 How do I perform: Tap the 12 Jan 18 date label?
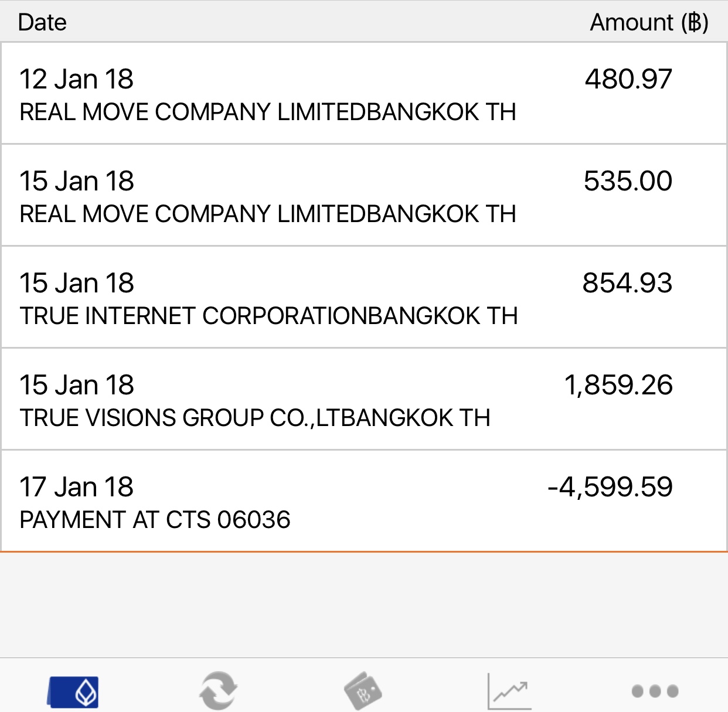pos(77,79)
